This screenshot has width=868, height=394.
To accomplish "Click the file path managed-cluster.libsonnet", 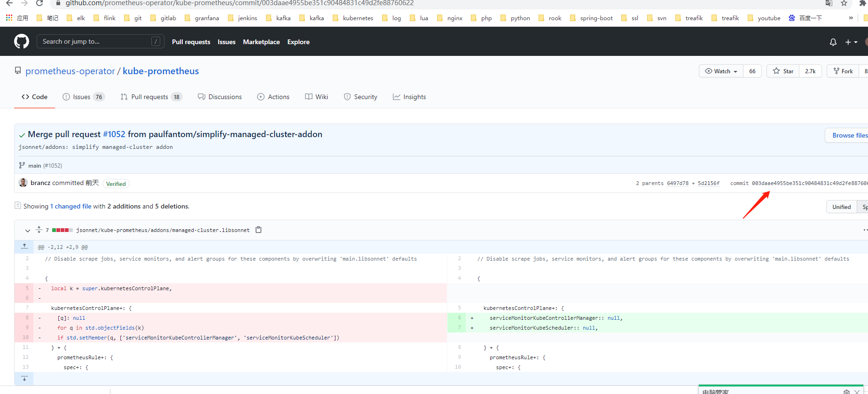I will [163, 230].
